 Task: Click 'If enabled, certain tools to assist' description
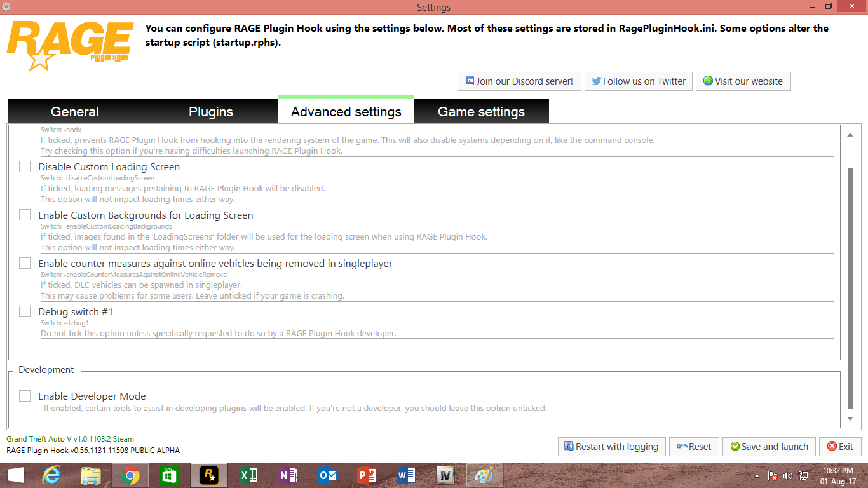coord(295,408)
